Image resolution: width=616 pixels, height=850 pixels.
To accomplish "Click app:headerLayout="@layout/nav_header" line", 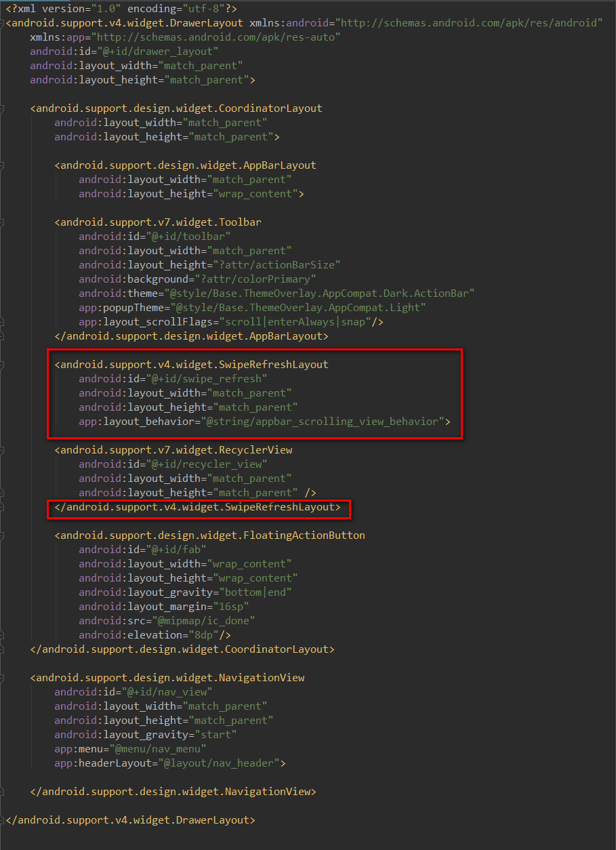I will coord(170,763).
